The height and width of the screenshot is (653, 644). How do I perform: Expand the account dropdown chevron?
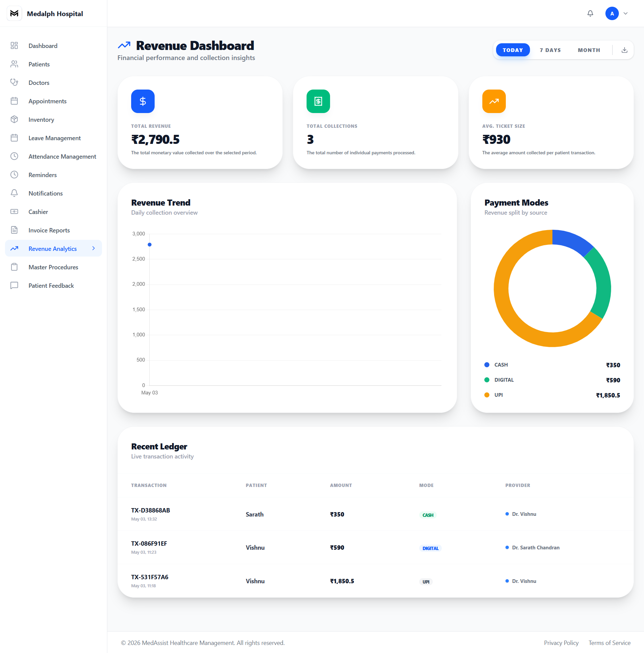coord(626,13)
